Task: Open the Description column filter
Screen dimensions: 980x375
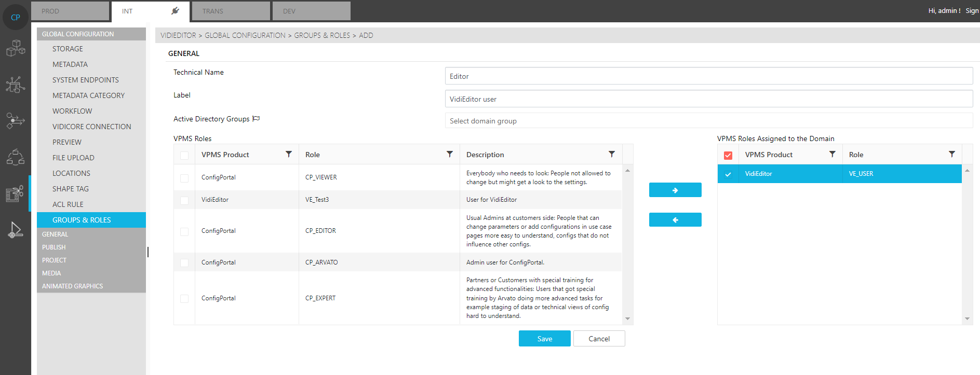Action: point(612,155)
